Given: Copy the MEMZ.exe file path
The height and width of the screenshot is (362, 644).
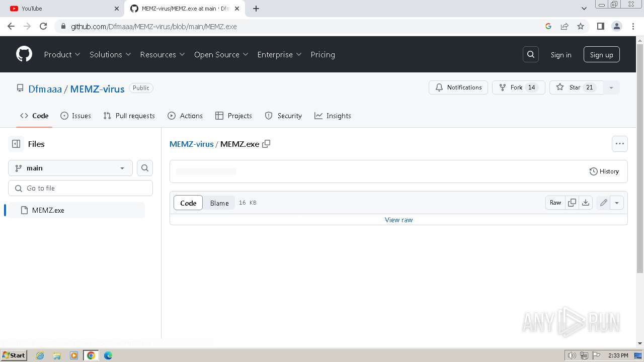Looking at the screenshot, I should click(x=266, y=144).
